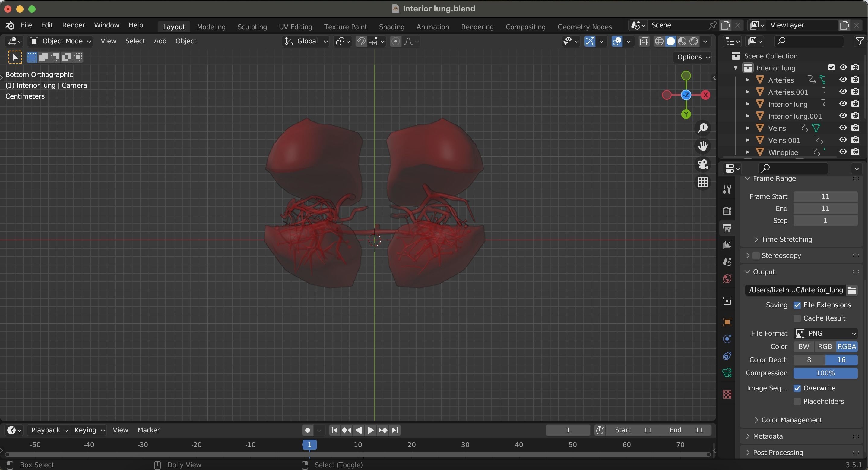
Task: Adjust the Compression slider
Action: click(825, 373)
